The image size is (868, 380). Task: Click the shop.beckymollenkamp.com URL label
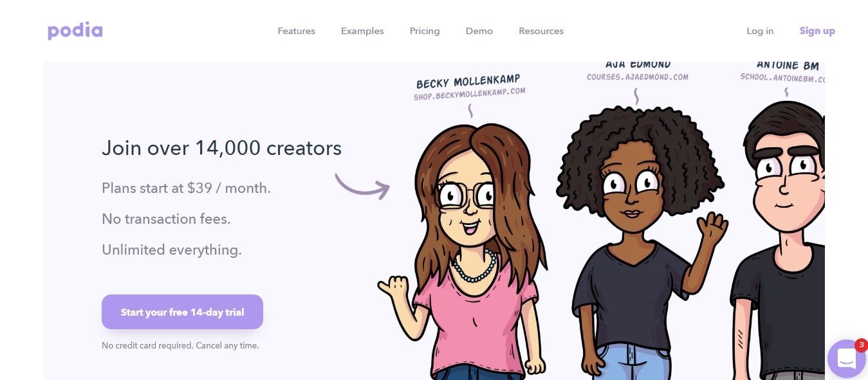pos(470,94)
